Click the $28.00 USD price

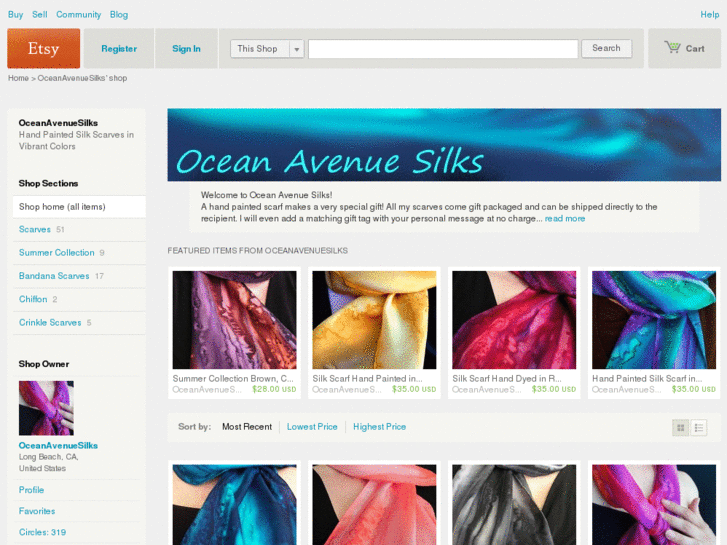coord(274,389)
